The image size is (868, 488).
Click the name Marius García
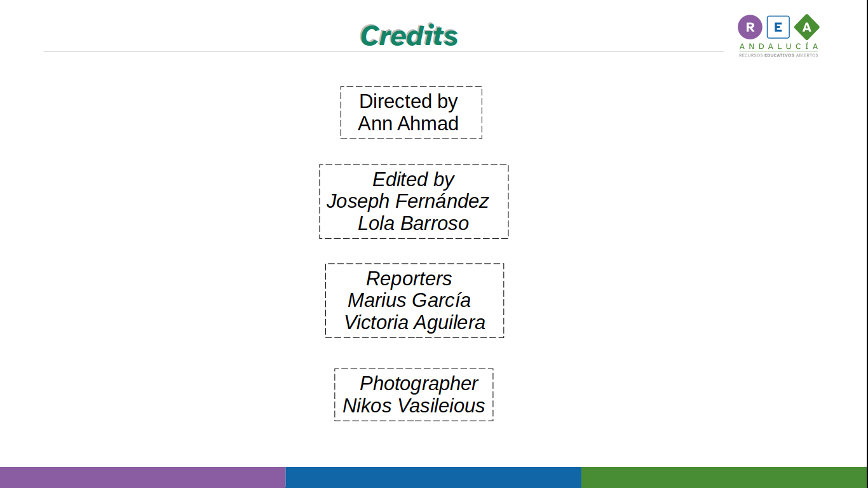(409, 300)
